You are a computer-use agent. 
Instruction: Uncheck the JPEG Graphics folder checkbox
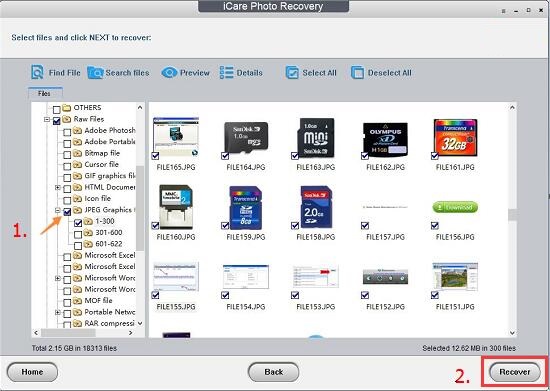tap(67, 212)
